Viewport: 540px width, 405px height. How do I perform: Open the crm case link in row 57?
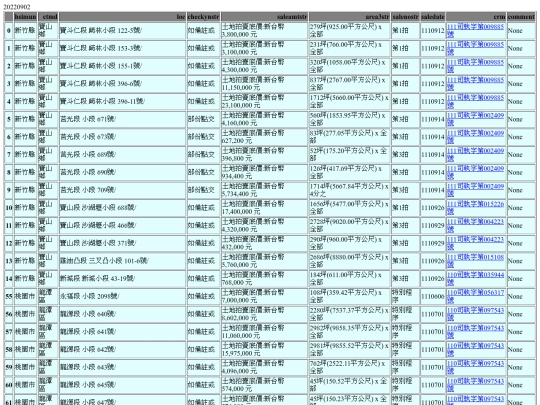point(475,332)
